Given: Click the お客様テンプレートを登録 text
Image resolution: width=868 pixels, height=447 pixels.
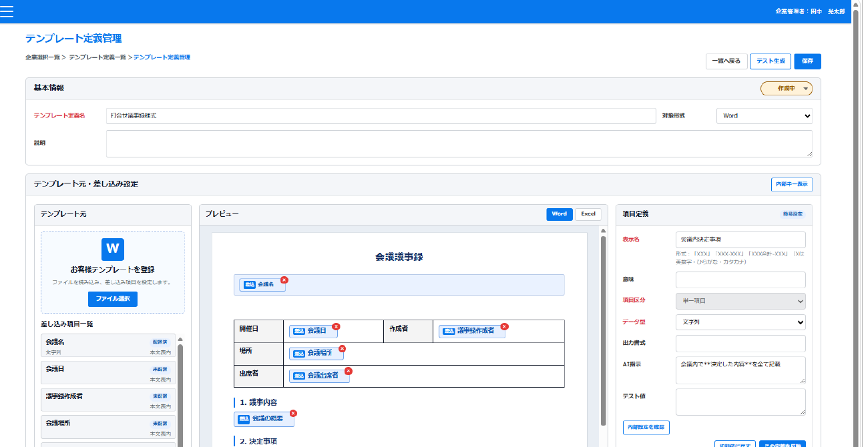Looking at the screenshot, I should (x=112, y=270).
